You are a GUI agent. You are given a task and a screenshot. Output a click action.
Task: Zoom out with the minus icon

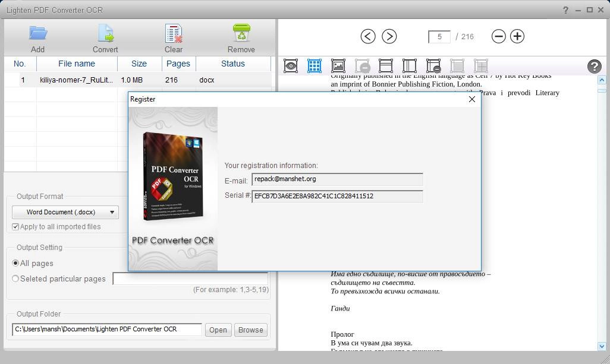498,36
